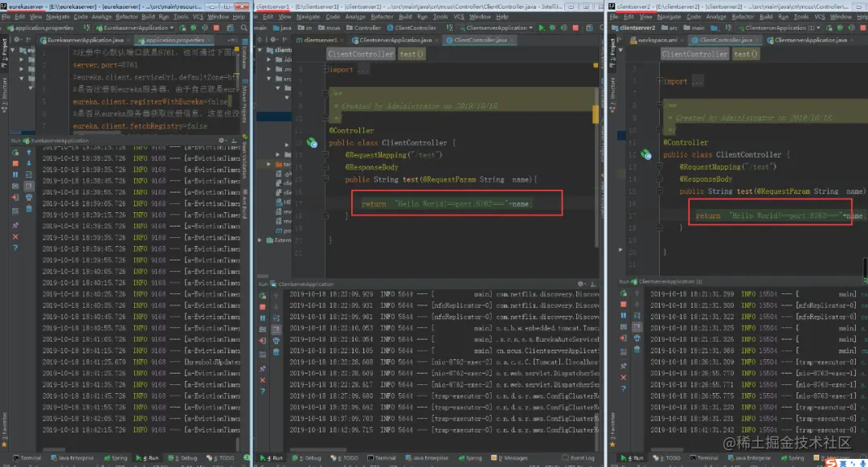Open the Project side panel in eurekaserver

click(4, 54)
